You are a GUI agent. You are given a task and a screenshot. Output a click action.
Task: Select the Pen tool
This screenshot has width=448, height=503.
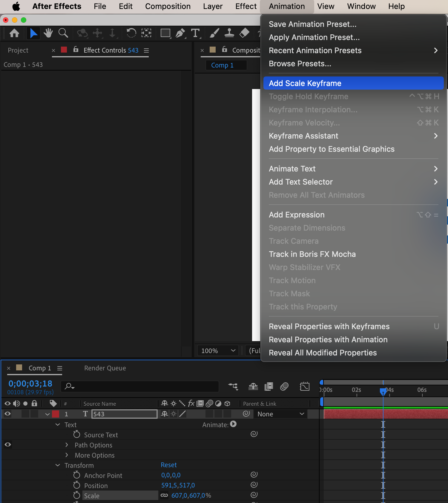[x=180, y=33]
